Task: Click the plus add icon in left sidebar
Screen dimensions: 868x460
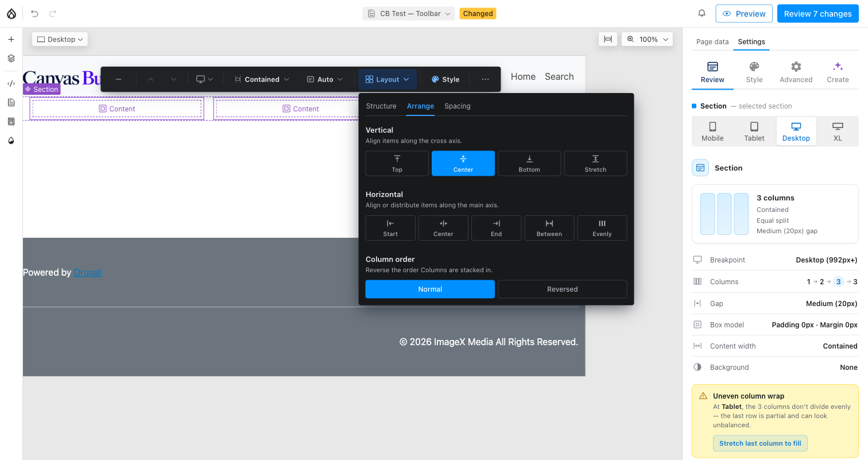Action: 11,40
